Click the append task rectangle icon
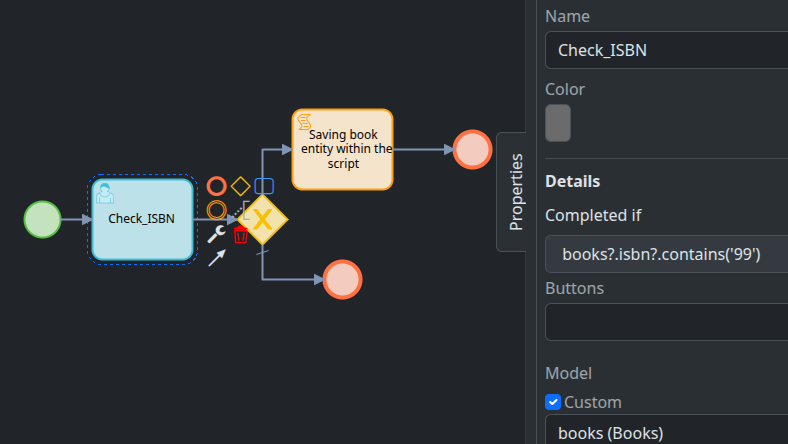The width and height of the screenshot is (788, 444). 264,186
